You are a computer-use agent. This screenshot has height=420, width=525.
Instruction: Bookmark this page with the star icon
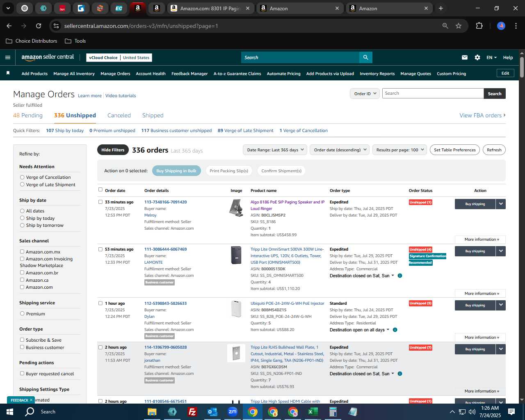click(459, 26)
